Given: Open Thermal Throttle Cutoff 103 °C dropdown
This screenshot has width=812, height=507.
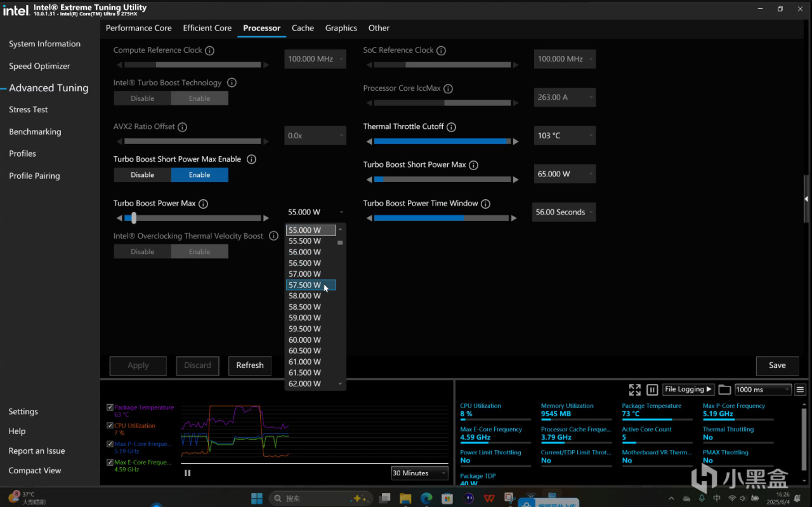Looking at the screenshot, I should [565, 136].
